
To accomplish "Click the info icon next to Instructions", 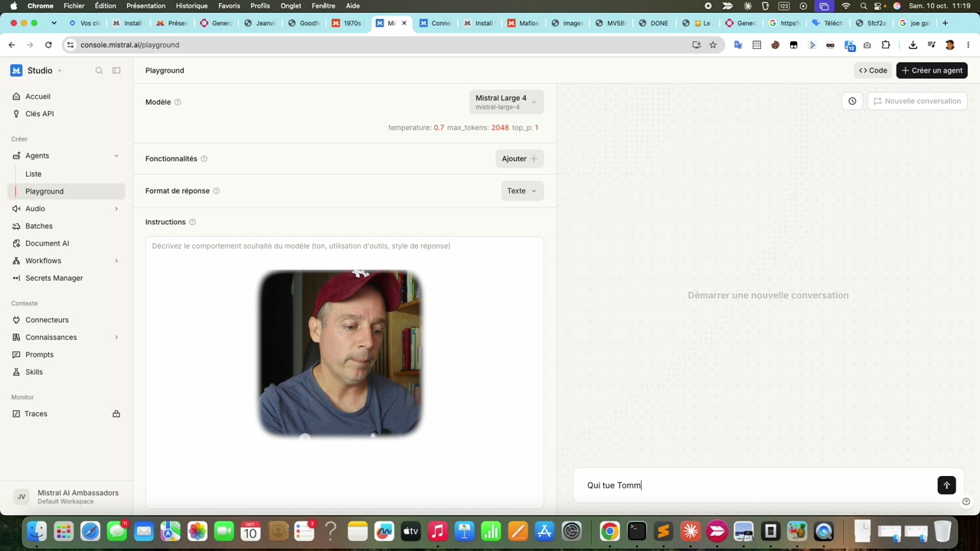I will (192, 222).
